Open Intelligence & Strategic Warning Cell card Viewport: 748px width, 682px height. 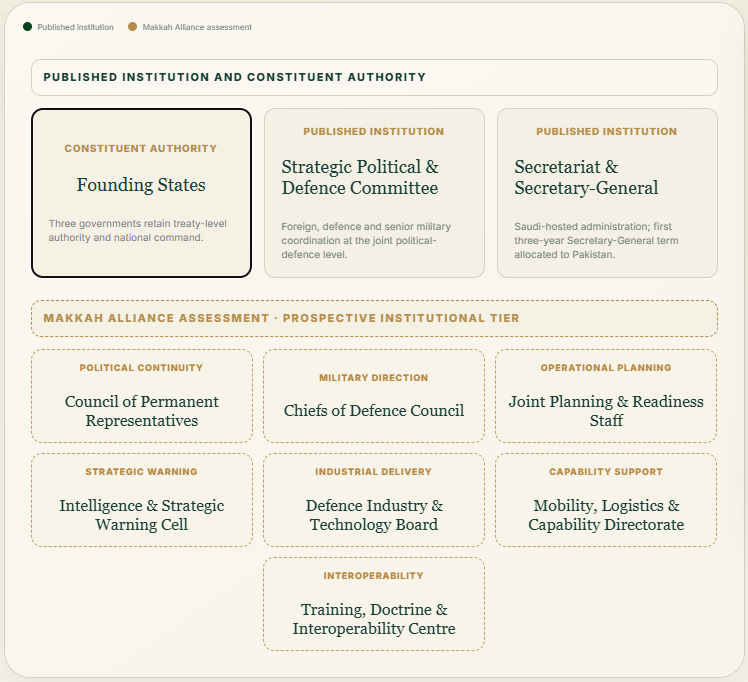142,500
